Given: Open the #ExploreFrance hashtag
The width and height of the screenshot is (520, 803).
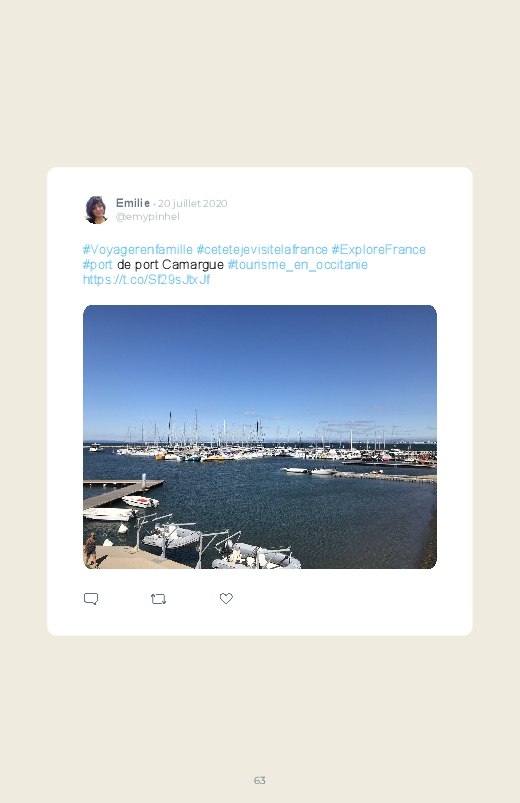Looking at the screenshot, I should (379, 249).
